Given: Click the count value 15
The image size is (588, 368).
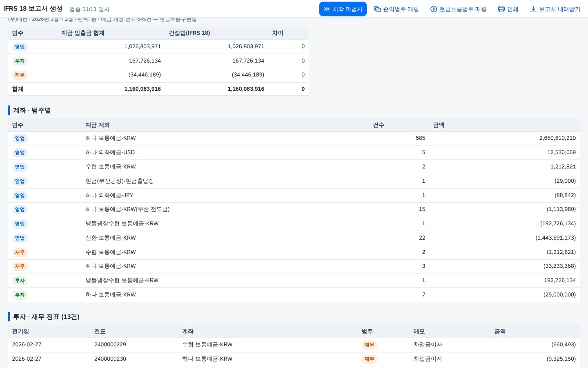Looking at the screenshot, I should [x=422, y=209].
